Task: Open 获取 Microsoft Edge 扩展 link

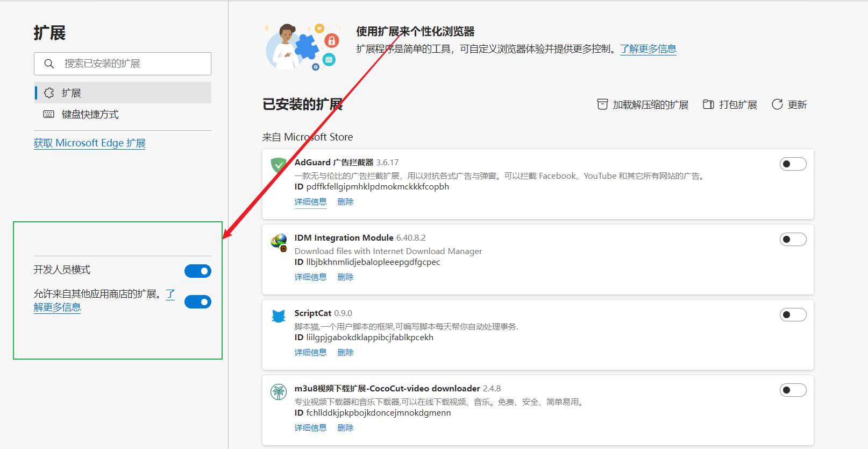Action: click(89, 143)
